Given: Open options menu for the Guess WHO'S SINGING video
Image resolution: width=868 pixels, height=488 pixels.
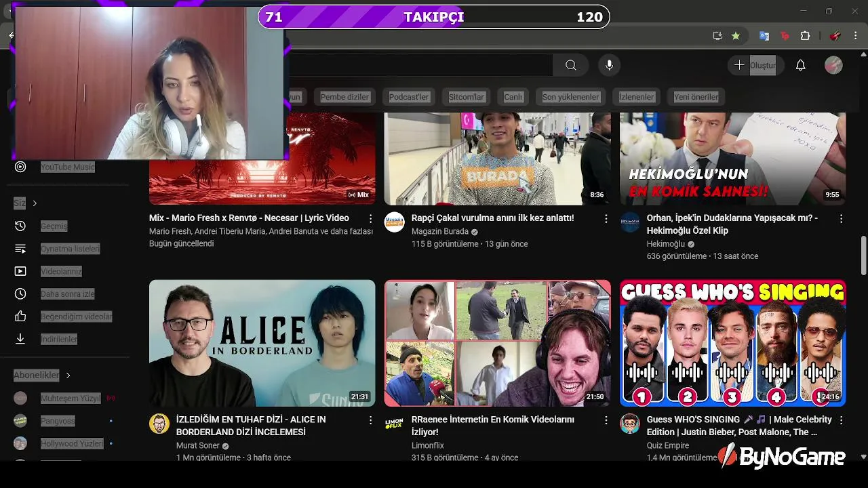Looking at the screenshot, I should (841, 420).
